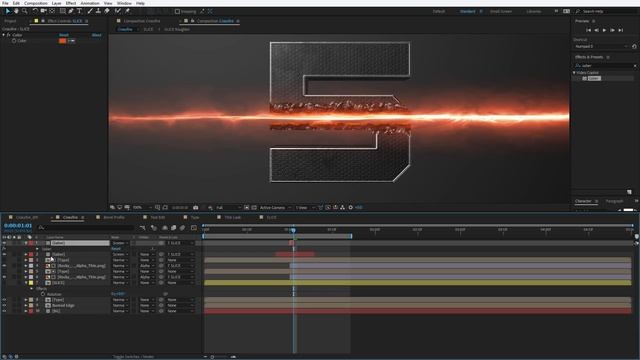Select the Unified Camera tool
Image resolution: width=640 pixels, height=360 pixels.
pyautogui.click(x=43, y=11)
